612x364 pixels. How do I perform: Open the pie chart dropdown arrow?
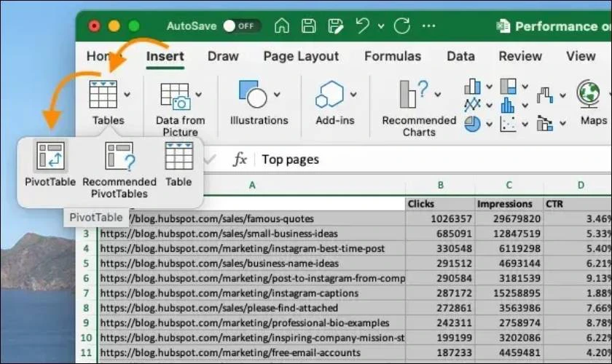click(489, 124)
